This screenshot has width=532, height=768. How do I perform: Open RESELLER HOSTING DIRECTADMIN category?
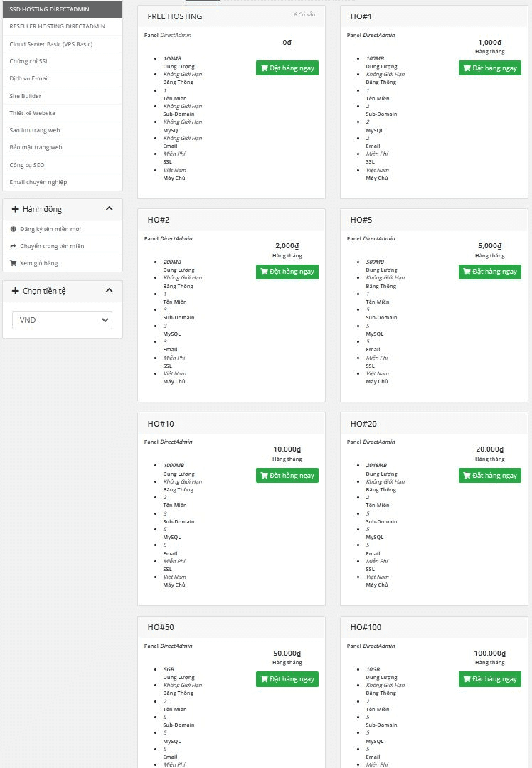pyautogui.click(x=57, y=26)
